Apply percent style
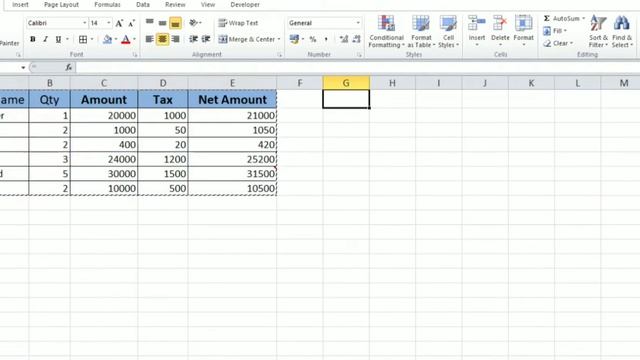Image resolution: width=640 pixels, height=360 pixels. point(313,39)
